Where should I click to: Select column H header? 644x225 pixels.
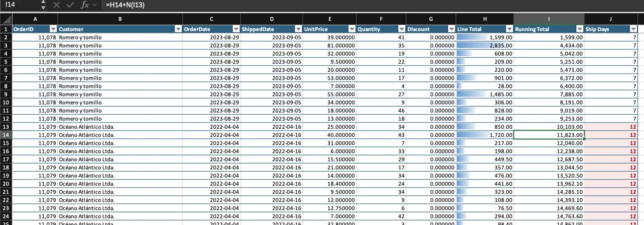click(485, 19)
